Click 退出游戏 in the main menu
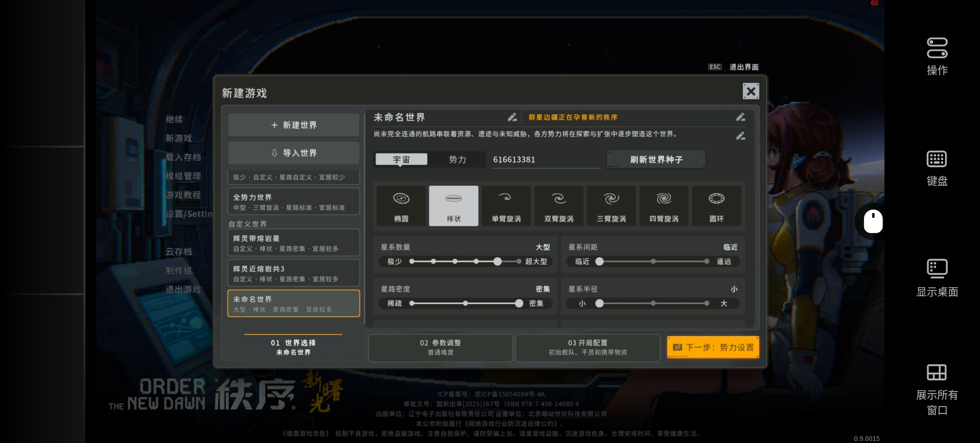This screenshot has width=980, height=443. click(183, 289)
